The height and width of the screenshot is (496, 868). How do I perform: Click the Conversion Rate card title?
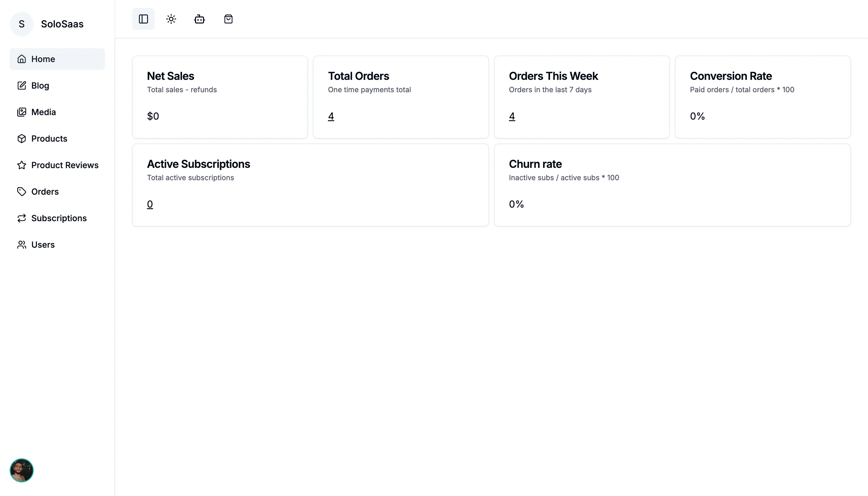731,76
